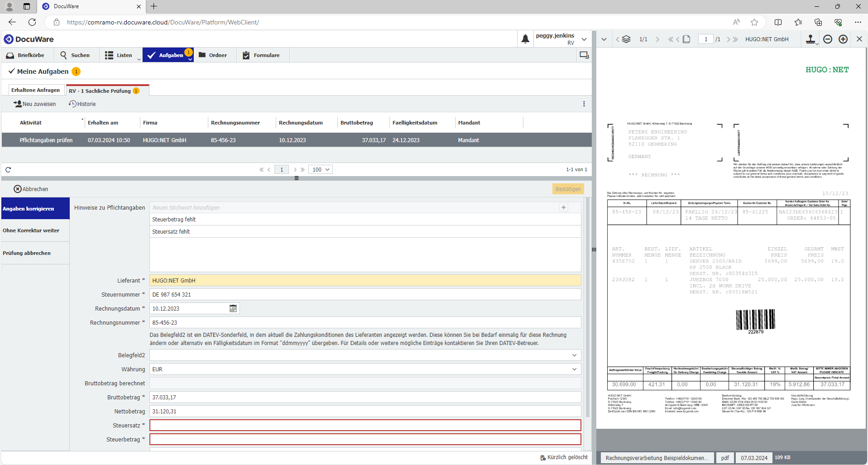Expand the viewer toolbar chevron
868x465 pixels.
point(604,39)
